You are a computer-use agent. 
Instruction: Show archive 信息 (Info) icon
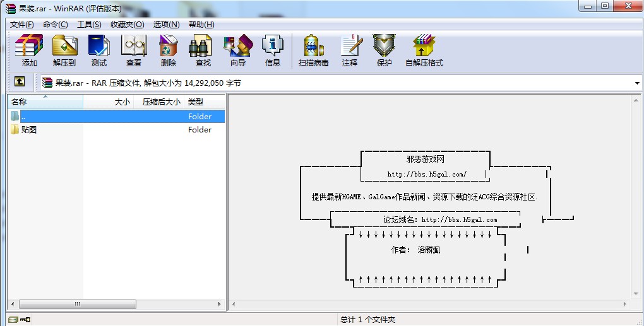(x=273, y=46)
